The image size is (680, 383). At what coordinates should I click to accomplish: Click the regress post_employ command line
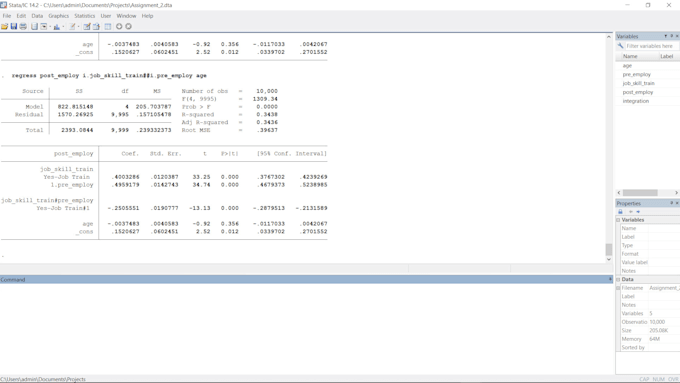point(109,75)
